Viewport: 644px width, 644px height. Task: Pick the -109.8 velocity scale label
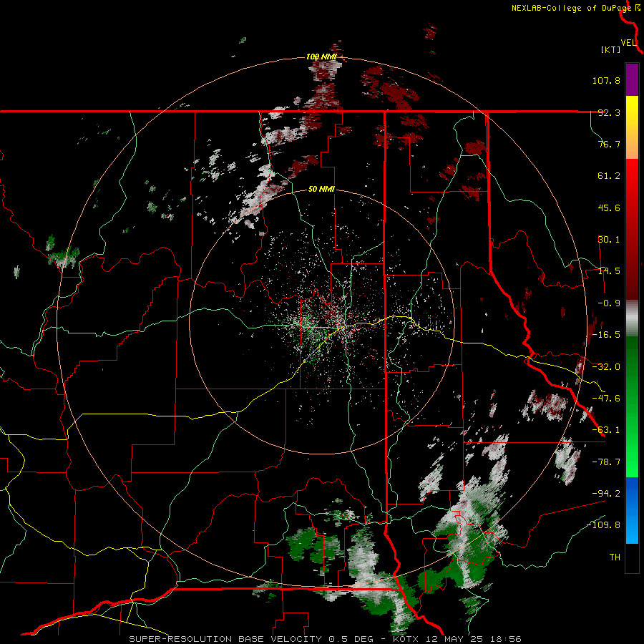coord(603,525)
